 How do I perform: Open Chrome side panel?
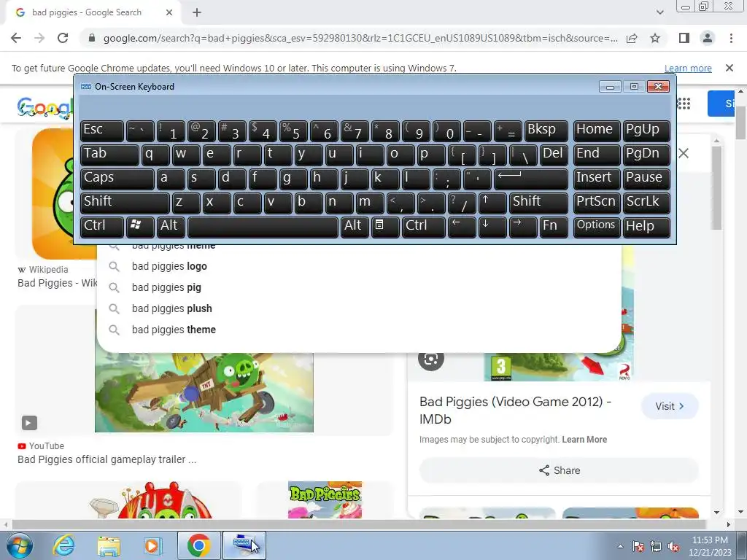coord(684,38)
